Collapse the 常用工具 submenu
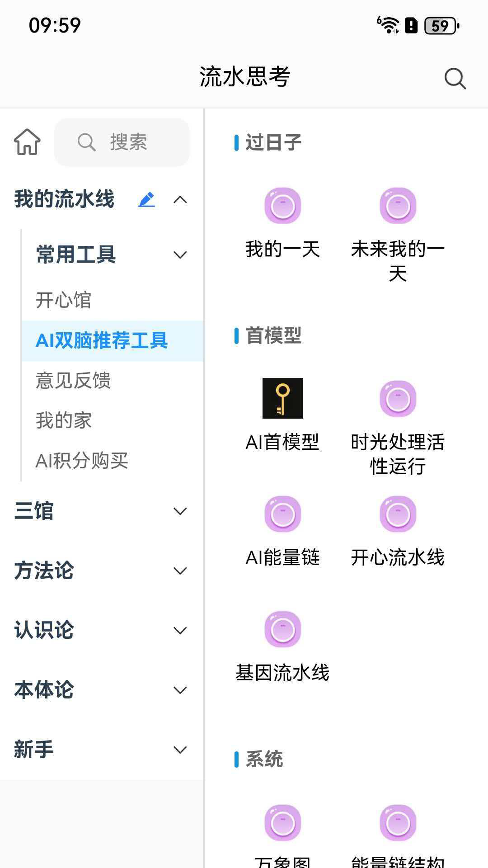 click(181, 255)
